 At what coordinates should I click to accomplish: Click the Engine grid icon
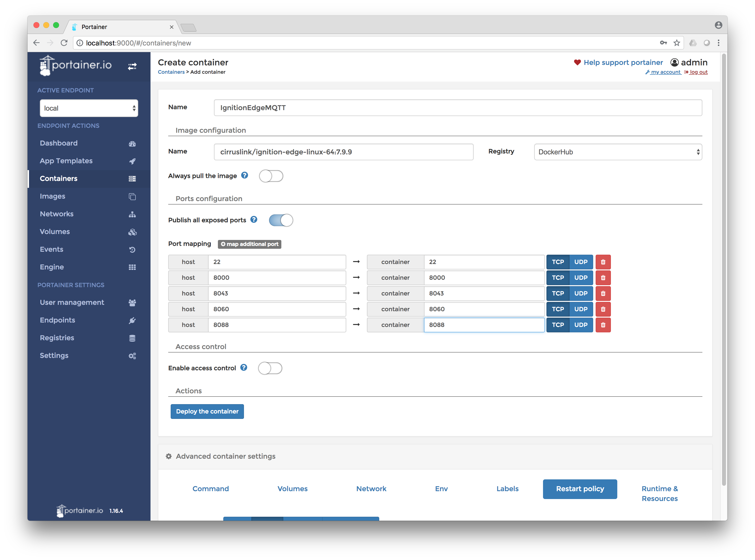click(x=132, y=267)
